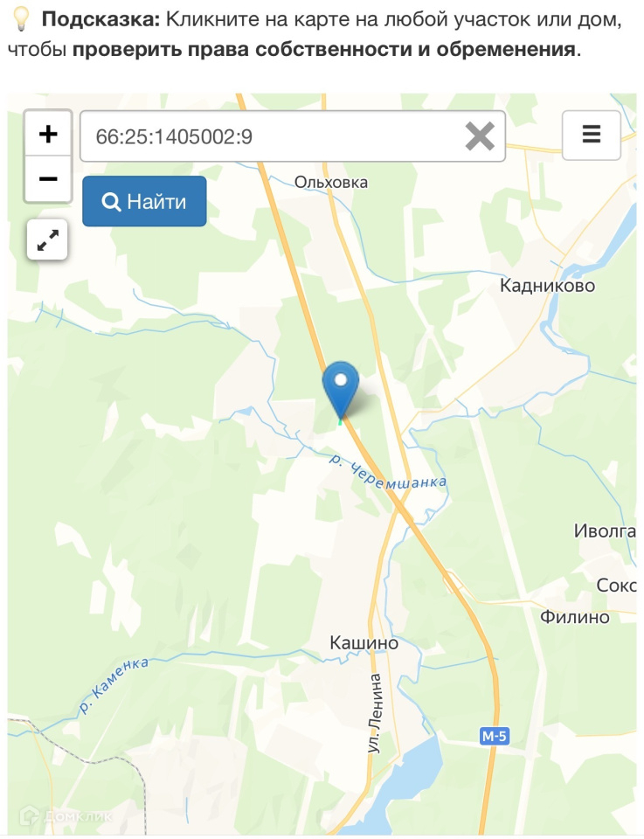
Task: Click the ул. Ленина street label
Action: coord(376,713)
